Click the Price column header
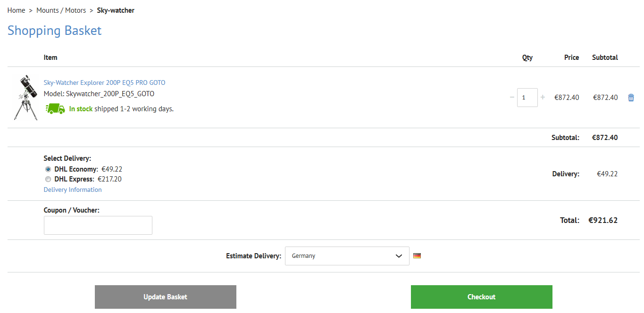 [572, 58]
